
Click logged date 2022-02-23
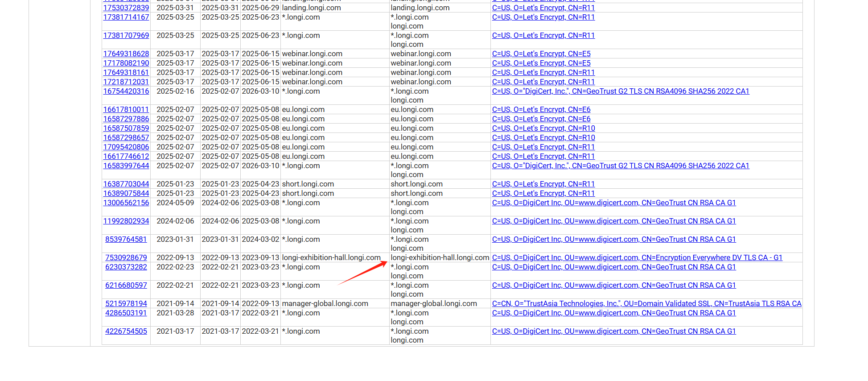coord(175,267)
